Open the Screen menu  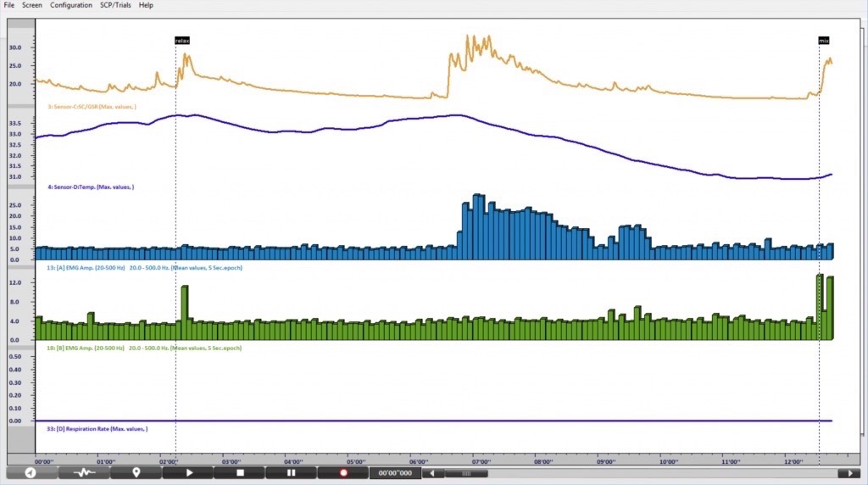32,5
